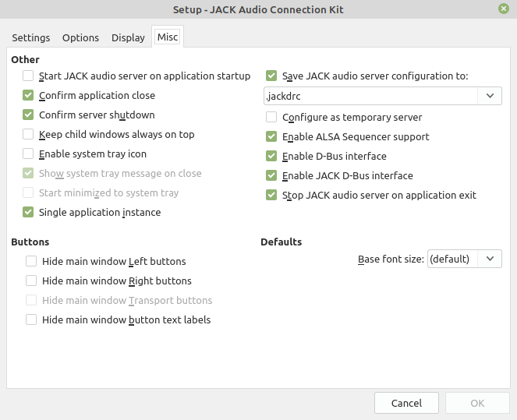
Task: Select the Misc tab
Action: click(x=168, y=37)
